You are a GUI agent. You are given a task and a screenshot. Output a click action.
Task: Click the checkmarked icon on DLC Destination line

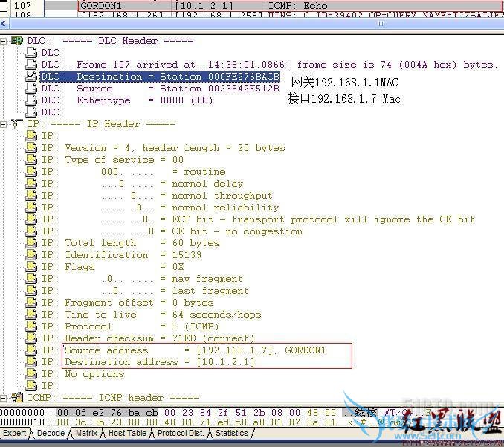tap(30, 77)
